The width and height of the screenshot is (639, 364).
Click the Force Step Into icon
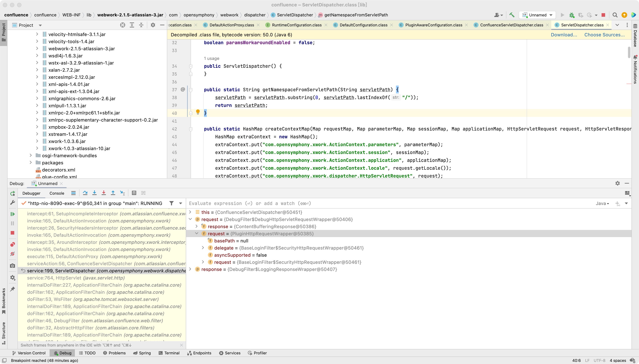pos(104,193)
